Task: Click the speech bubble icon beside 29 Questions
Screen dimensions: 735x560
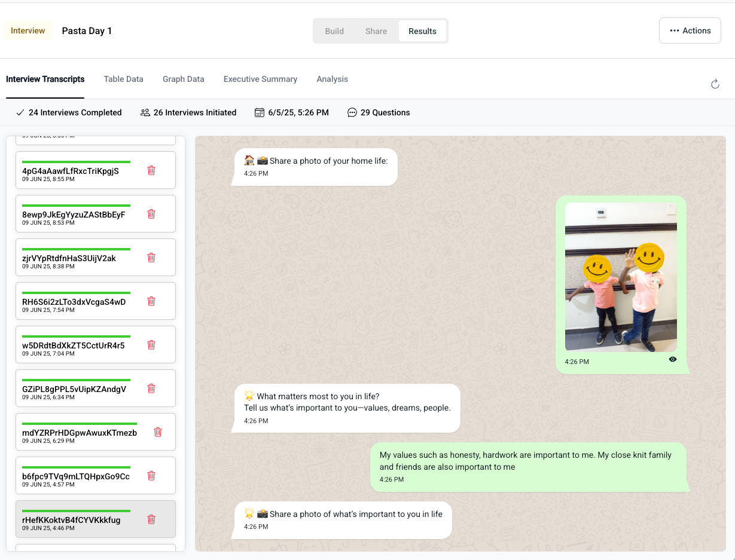Action: coord(352,112)
